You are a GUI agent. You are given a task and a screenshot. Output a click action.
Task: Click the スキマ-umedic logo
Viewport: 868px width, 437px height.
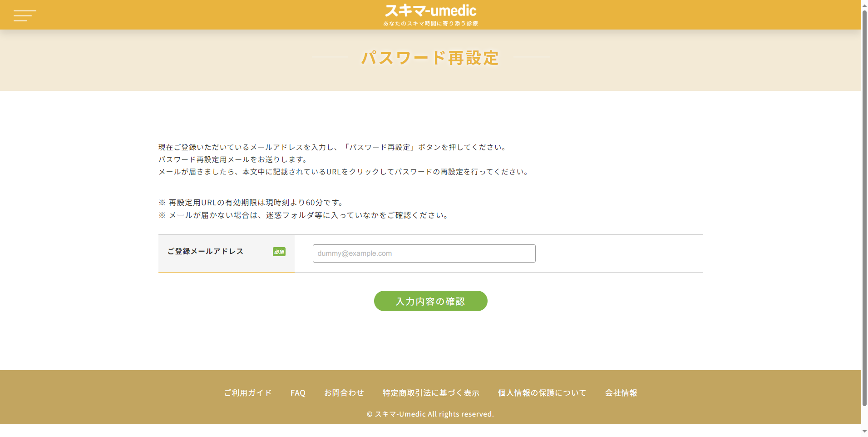430,11
